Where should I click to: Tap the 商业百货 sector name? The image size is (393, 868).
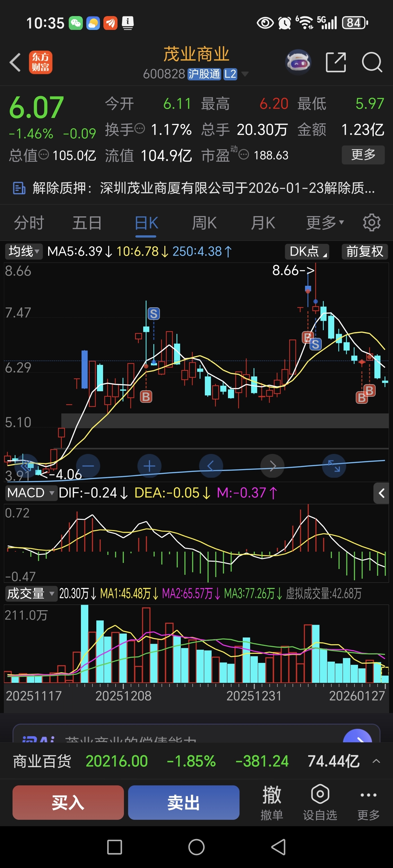42,761
